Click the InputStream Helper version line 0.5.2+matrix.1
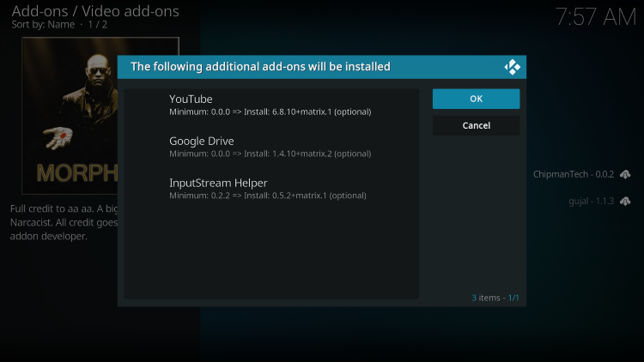Image resolution: width=644 pixels, height=362 pixels. click(x=268, y=196)
